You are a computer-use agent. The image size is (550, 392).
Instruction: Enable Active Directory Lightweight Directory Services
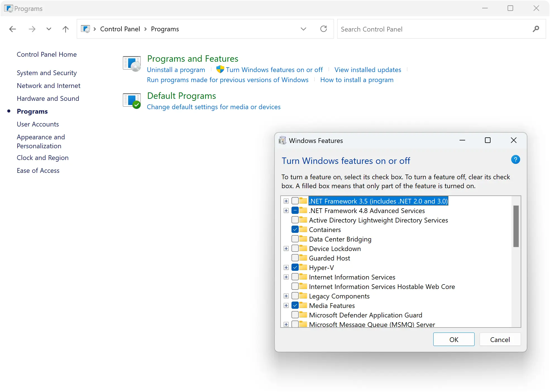coord(295,220)
